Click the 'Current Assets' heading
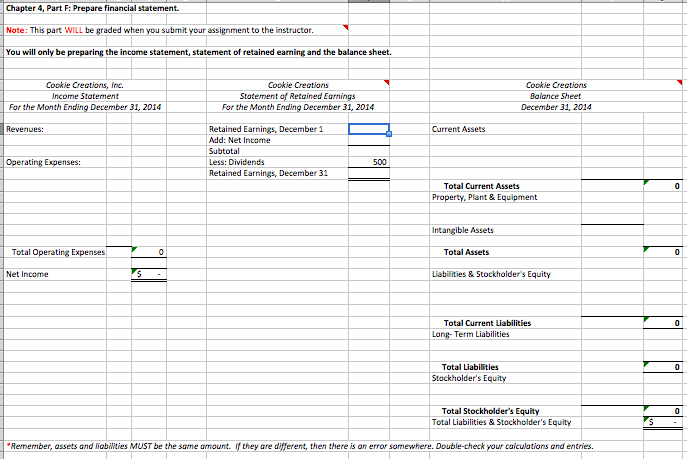This screenshot has height=459, width=687. (x=458, y=129)
